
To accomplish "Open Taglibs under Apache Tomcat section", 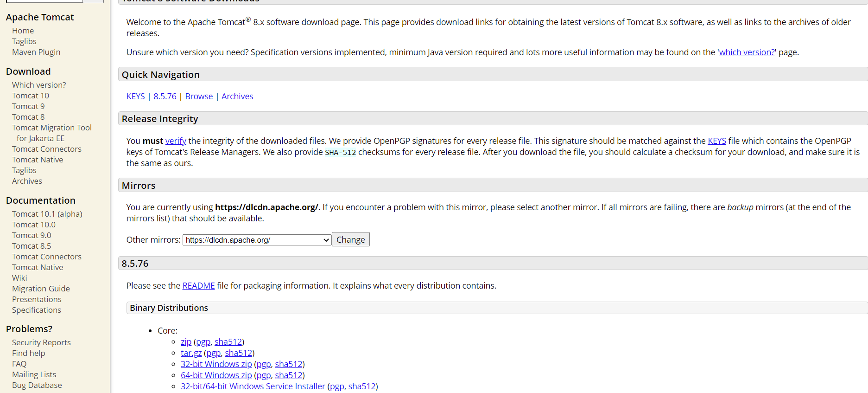I will (24, 41).
